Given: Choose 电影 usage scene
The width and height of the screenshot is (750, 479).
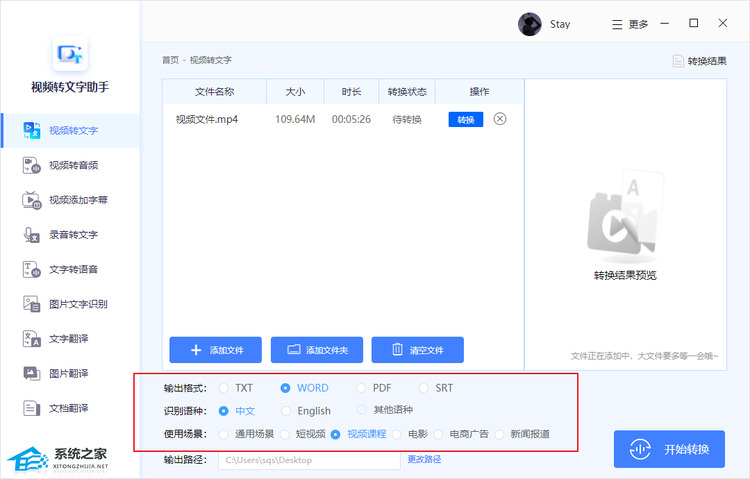Looking at the screenshot, I should [x=397, y=434].
